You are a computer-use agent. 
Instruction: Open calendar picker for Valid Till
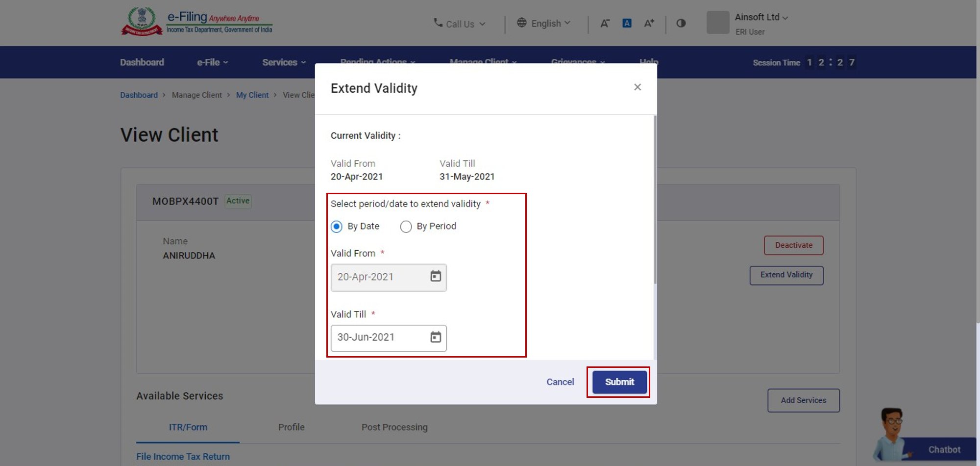[435, 337]
